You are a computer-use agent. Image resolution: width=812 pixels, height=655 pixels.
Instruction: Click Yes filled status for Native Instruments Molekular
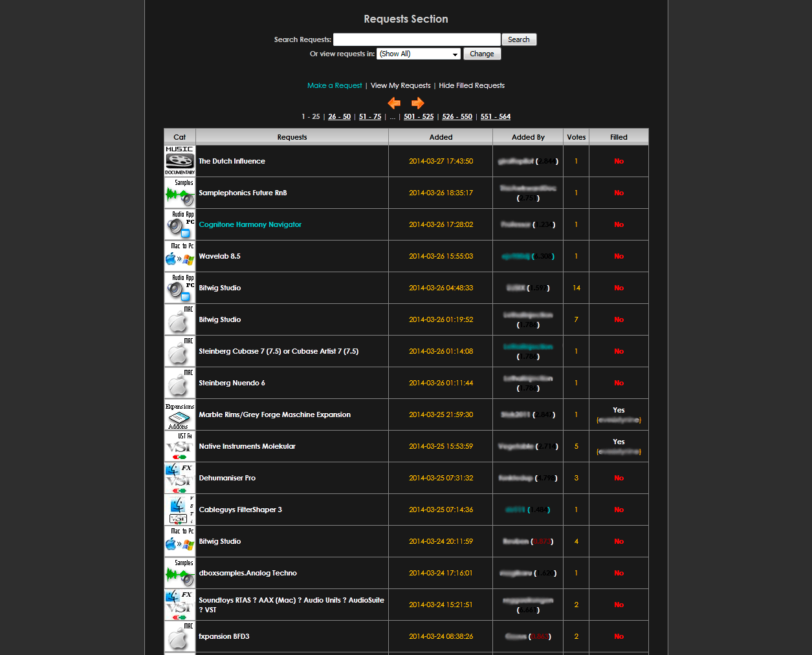619,442
